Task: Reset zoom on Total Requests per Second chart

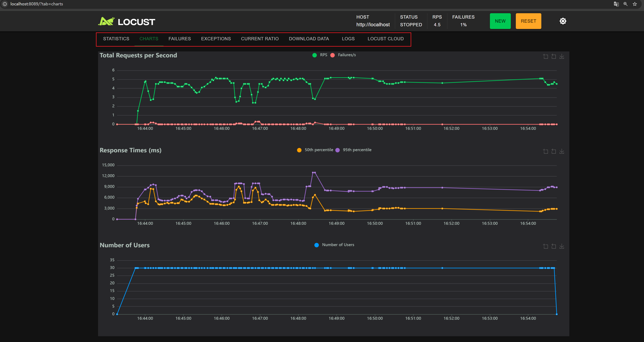Action: 553,56
